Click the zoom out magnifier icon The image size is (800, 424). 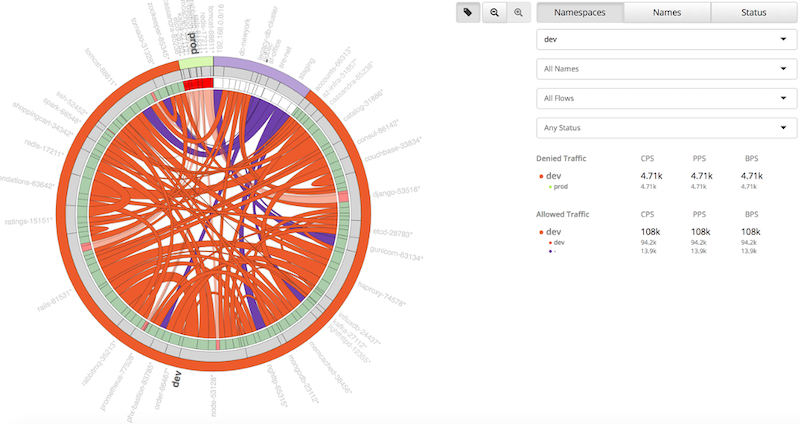[x=494, y=13]
